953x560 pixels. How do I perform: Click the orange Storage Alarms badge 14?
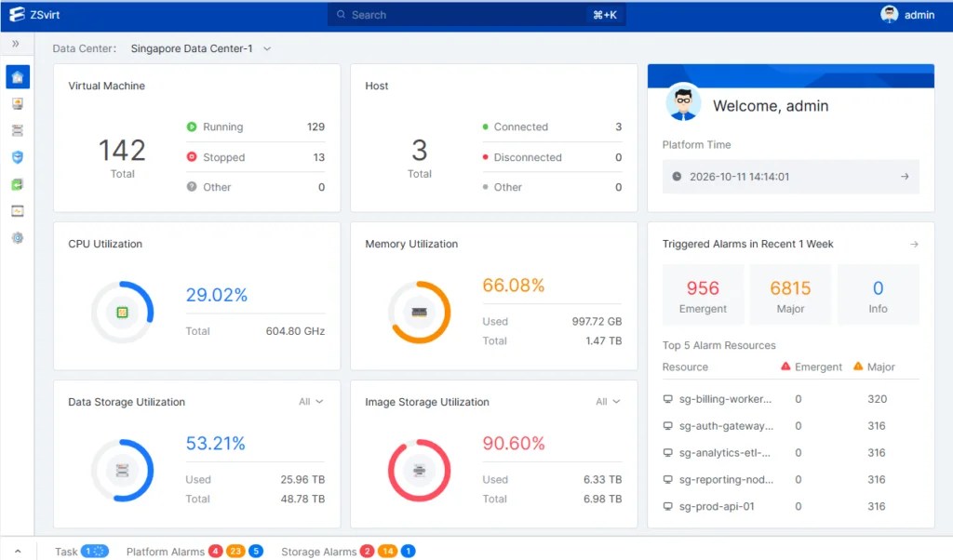tap(387, 551)
